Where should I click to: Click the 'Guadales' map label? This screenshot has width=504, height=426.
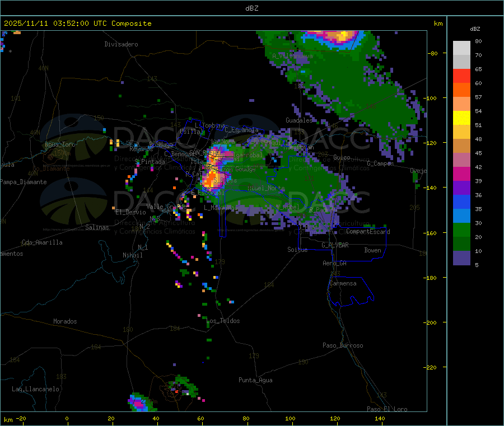pos(299,120)
